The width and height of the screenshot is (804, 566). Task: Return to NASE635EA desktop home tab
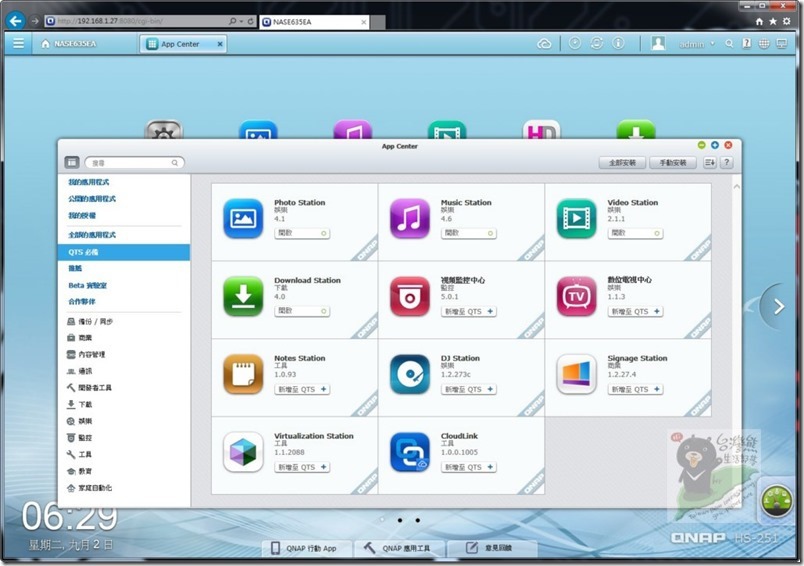tap(69, 44)
